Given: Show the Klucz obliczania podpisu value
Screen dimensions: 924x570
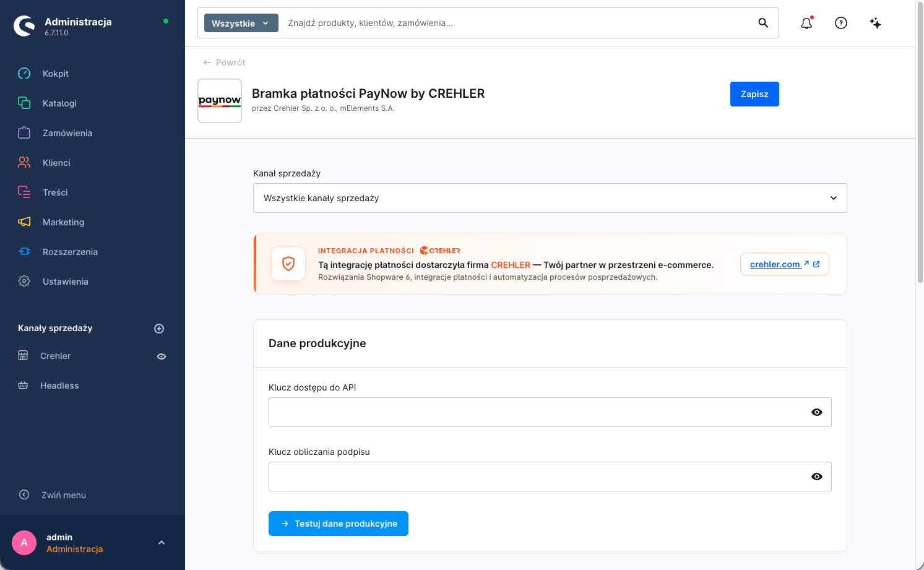Looking at the screenshot, I should (x=817, y=477).
